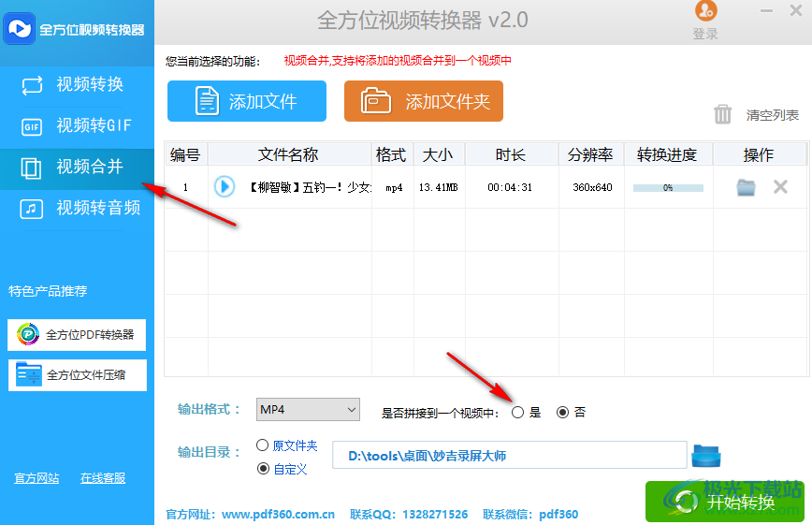Image resolution: width=812 pixels, height=525 pixels.
Task: Click the file name 【柳智敏】五钓一
Action: (x=310, y=187)
